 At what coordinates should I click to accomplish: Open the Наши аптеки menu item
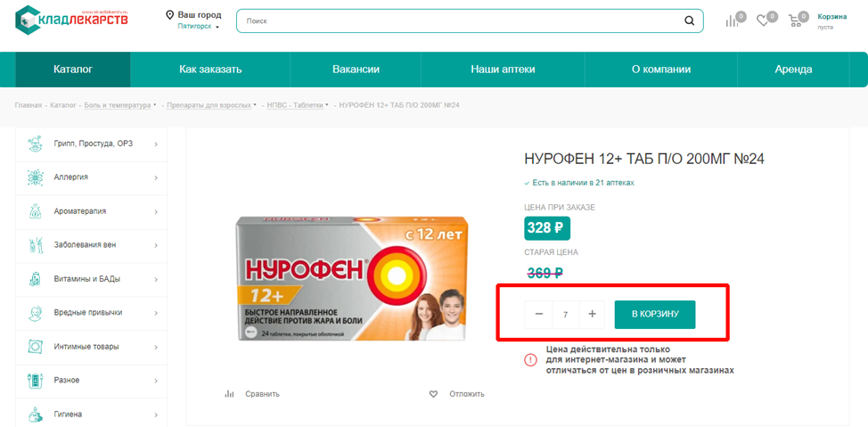point(503,70)
